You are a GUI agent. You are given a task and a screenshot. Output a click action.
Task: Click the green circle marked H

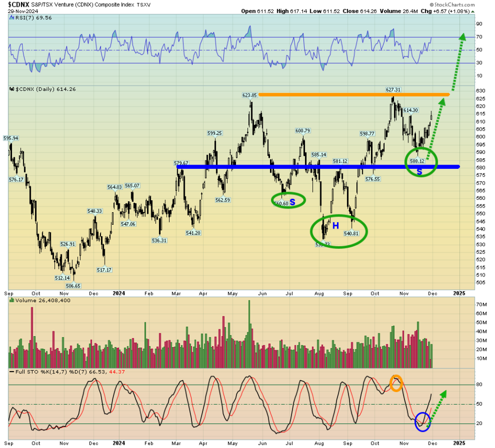pyautogui.click(x=339, y=231)
